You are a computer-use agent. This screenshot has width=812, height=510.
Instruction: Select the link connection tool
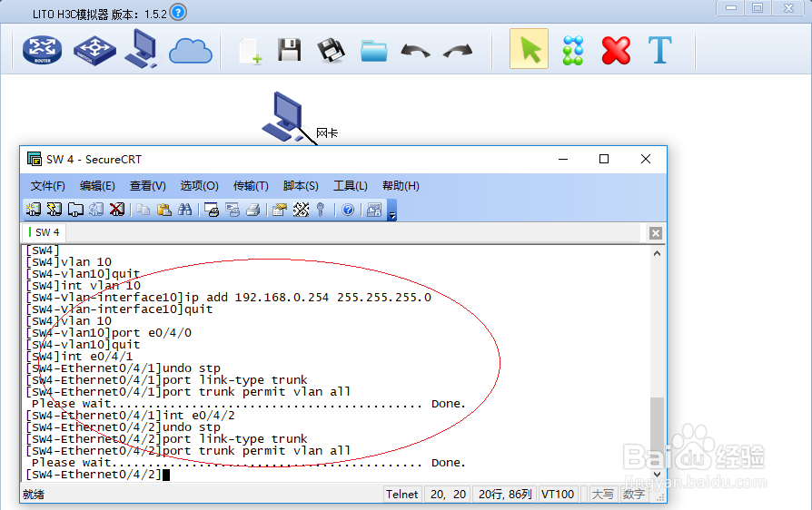[x=573, y=50]
